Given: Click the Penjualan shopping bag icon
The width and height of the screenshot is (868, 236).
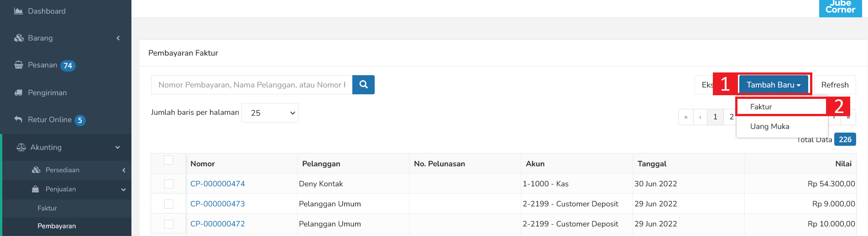Looking at the screenshot, I should [x=35, y=189].
